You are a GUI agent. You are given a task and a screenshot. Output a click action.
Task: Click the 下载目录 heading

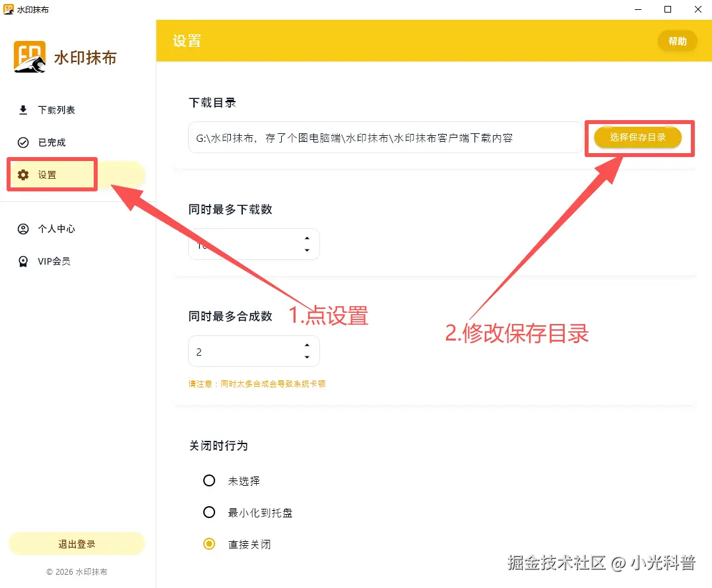(x=212, y=102)
